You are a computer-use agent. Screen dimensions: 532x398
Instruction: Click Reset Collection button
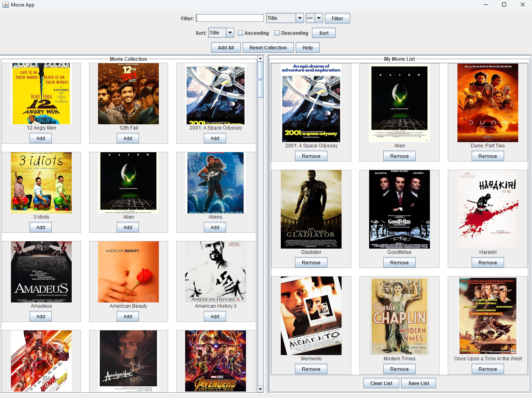pyautogui.click(x=268, y=48)
